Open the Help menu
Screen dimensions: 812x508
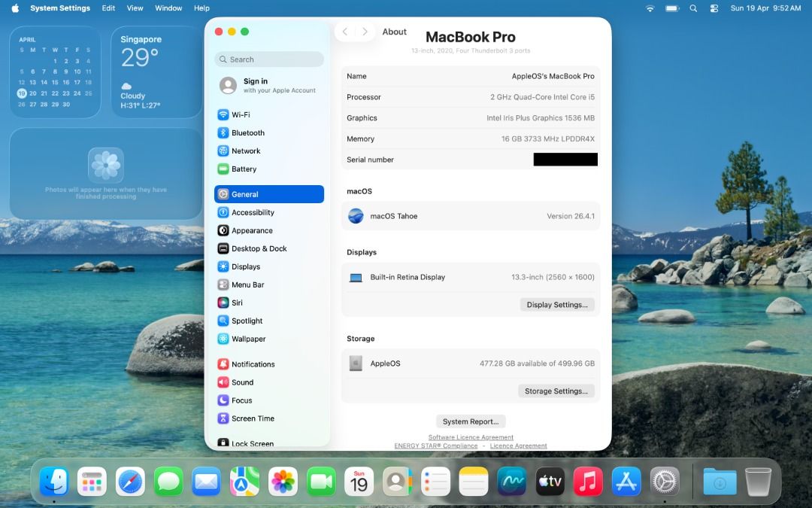[201, 8]
